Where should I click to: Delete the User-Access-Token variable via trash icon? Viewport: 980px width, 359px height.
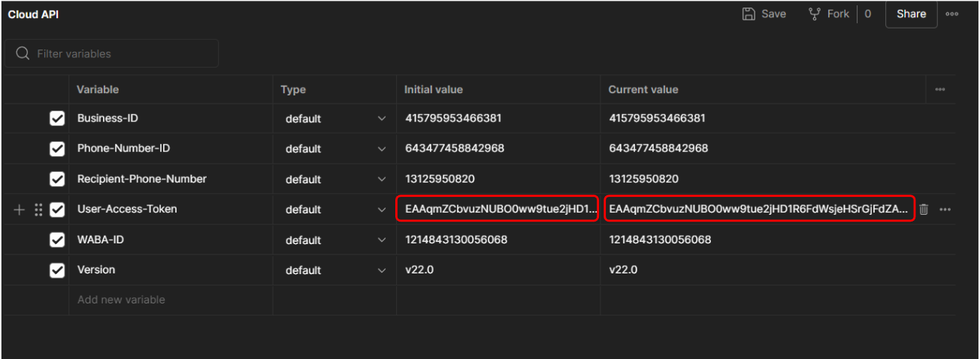point(924,210)
